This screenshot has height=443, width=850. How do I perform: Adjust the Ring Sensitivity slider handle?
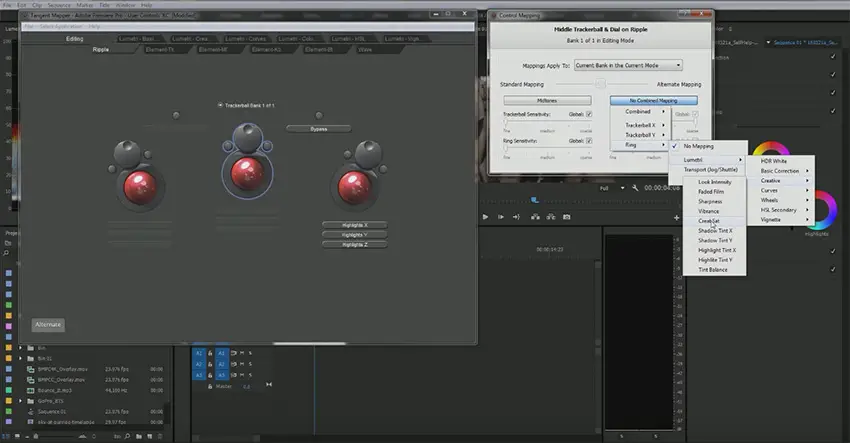(x=506, y=150)
